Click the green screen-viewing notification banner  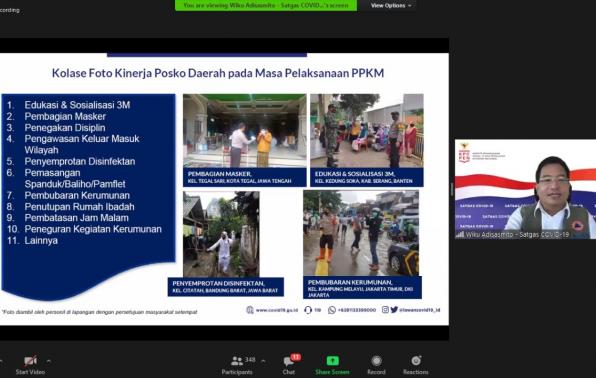click(x=266, y=5)
